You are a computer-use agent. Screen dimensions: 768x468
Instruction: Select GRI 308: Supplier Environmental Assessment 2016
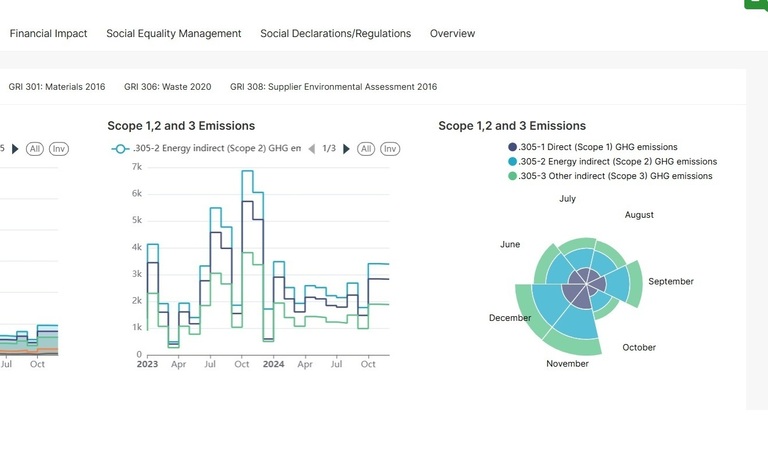pos(333,87)
